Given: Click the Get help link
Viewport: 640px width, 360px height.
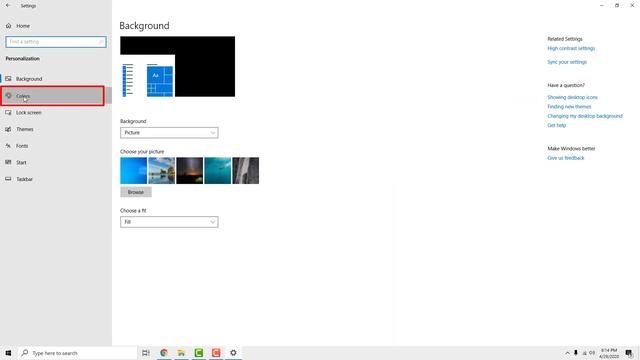Looking at the screenshot, I should coord(556,125).
